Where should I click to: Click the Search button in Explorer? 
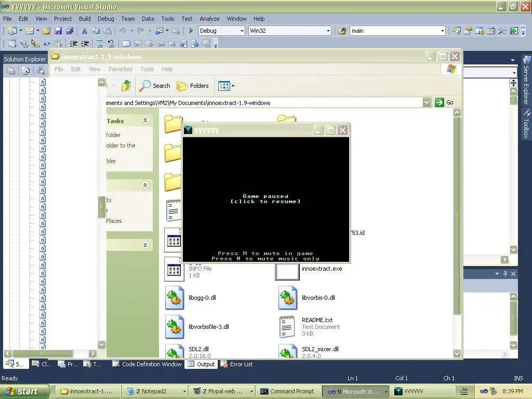155,86
